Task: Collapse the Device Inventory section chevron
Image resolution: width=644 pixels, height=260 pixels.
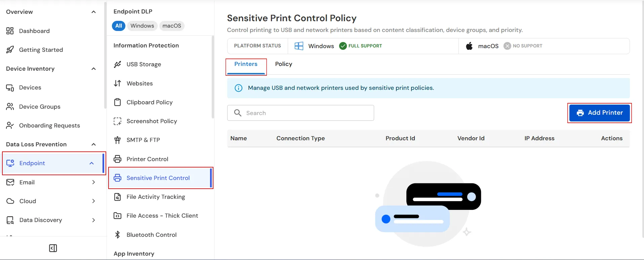Action: (93, 69)
